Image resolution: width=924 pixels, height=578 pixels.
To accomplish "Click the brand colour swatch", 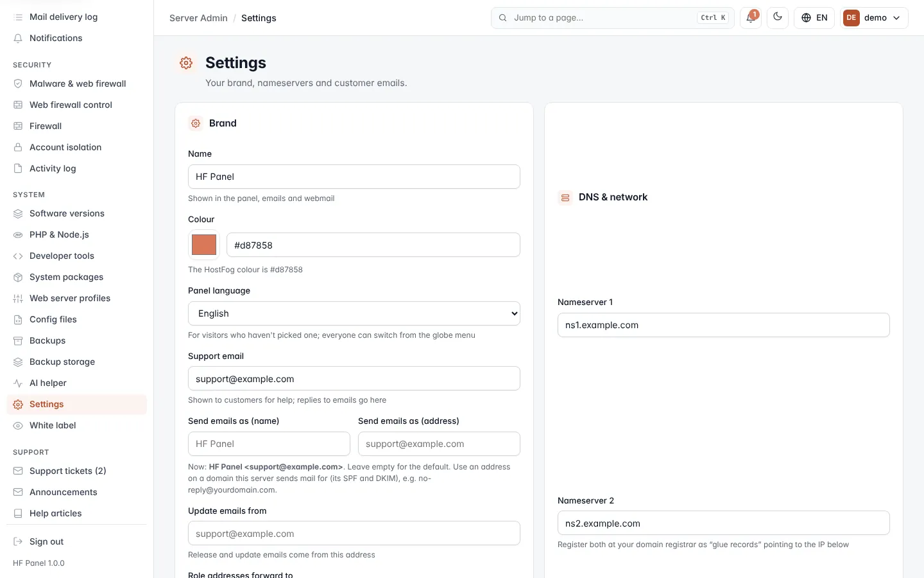I will point(204,245).
